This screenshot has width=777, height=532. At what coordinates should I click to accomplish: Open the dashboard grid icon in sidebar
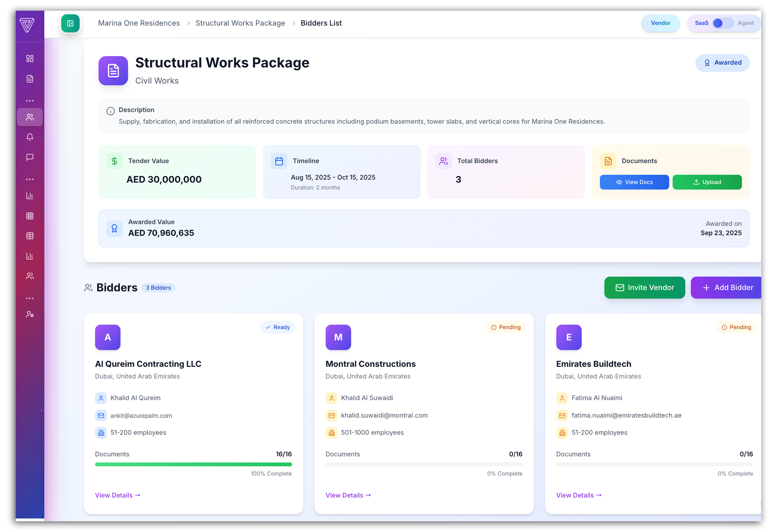pos(30,59)
